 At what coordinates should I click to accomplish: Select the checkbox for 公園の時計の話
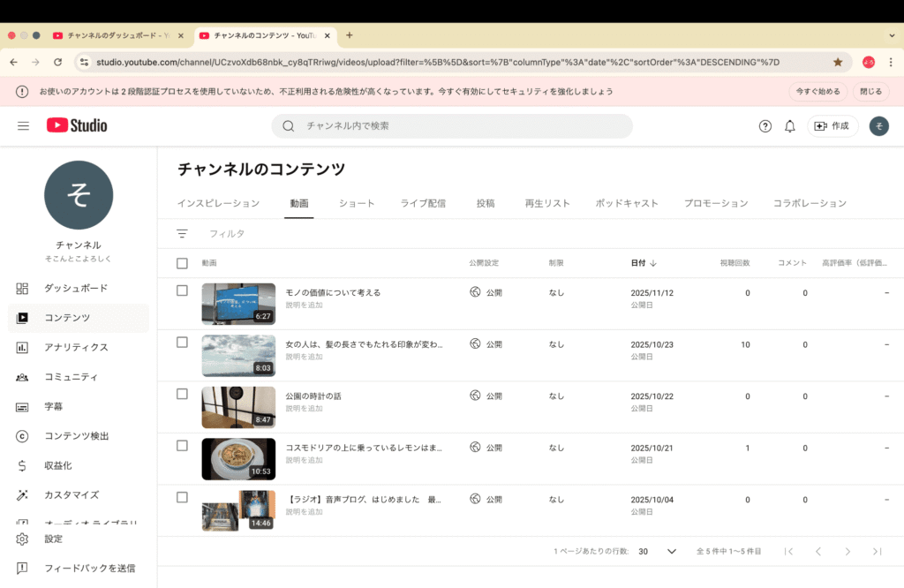click(182, 394)
